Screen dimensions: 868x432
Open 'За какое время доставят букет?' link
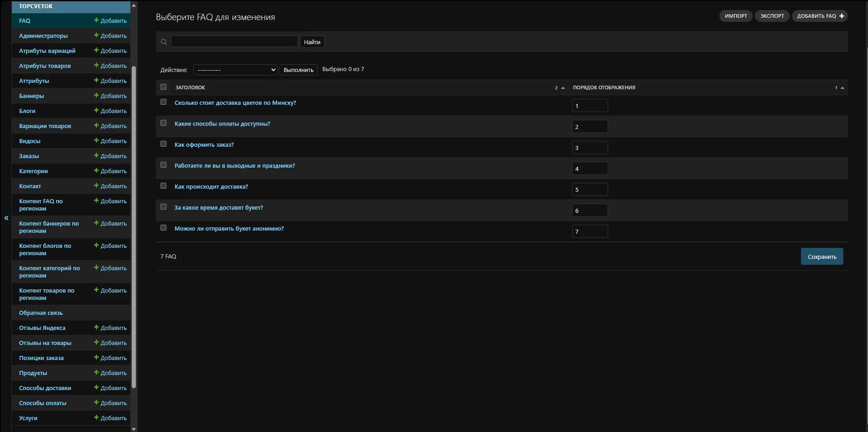point(219,208)
